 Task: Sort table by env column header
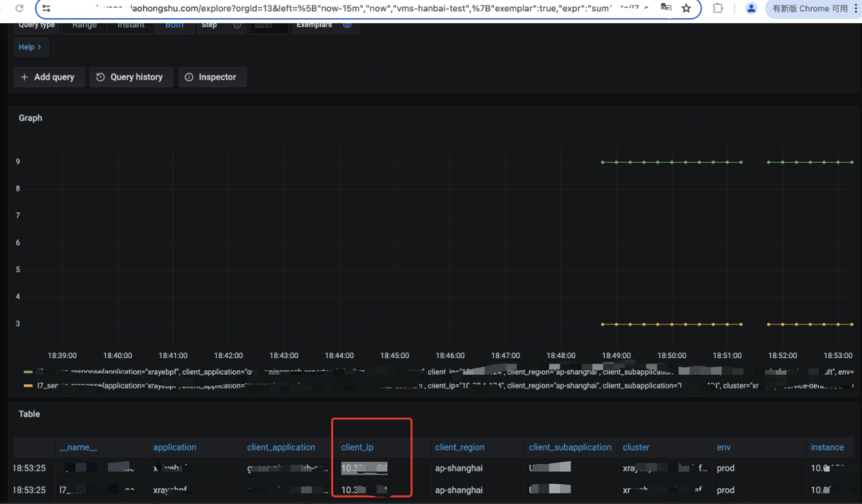pos(723,447)
